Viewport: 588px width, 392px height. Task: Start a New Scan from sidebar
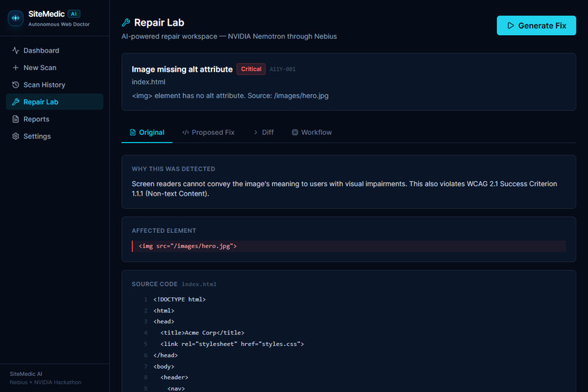click(55, 67)
